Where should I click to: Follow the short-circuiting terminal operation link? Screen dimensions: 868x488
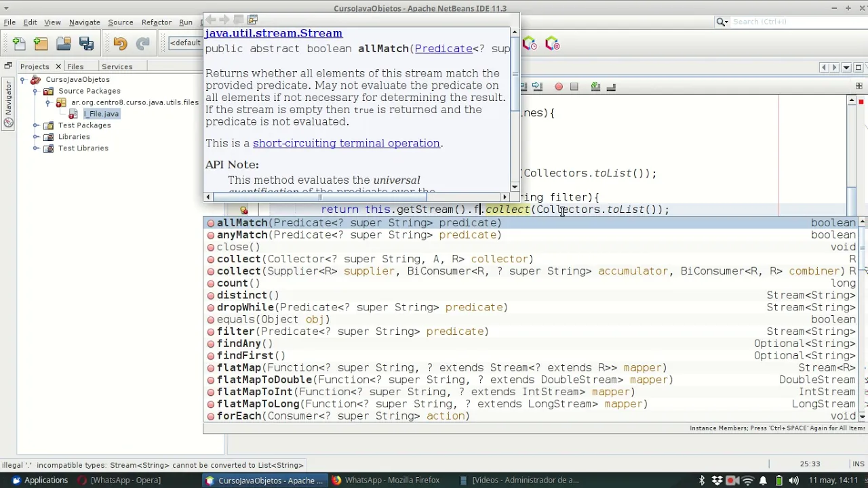pyautogui.click(x=346, y=143)
